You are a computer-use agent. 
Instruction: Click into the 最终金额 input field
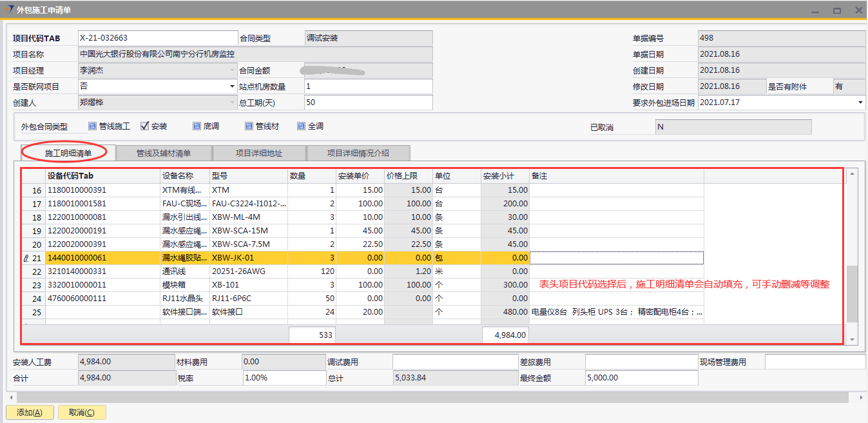tap(641, 378)
